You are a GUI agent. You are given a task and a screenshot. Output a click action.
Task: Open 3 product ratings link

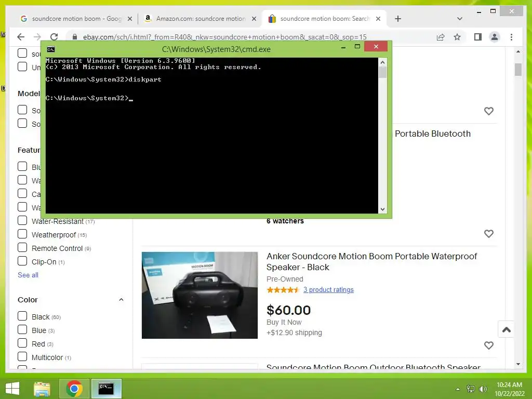[328, 290]
